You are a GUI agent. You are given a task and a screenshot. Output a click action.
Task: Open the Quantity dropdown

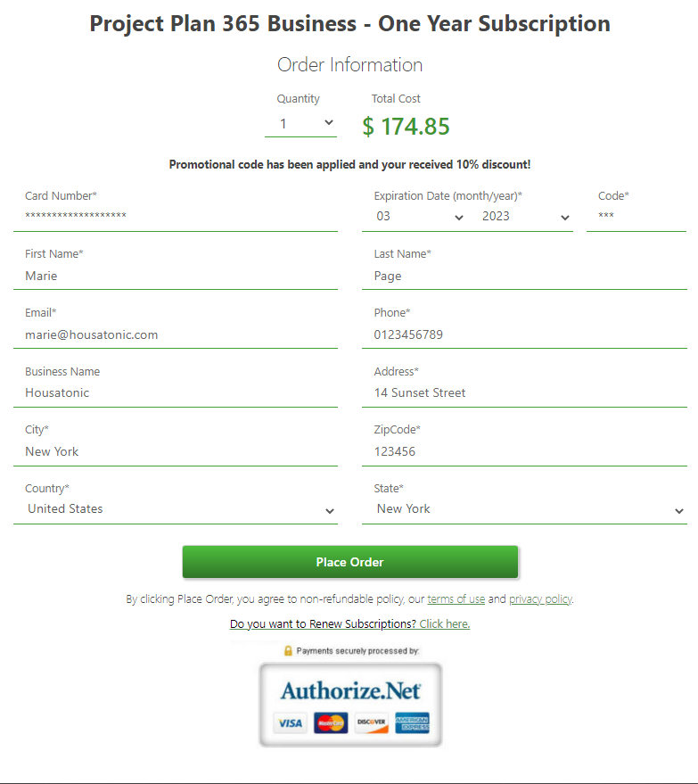(x=300, y=123)
